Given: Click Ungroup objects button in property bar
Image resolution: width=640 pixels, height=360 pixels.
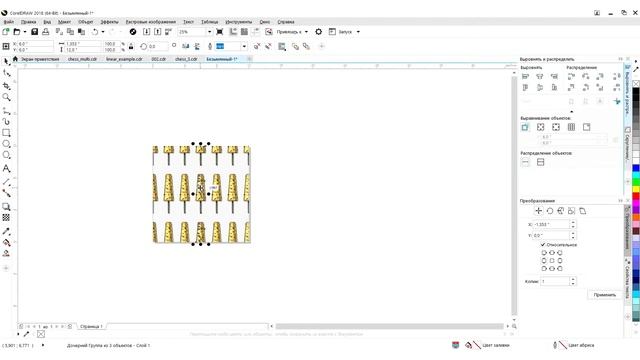Looking at the screenshot, I should (x=257, y=47).
